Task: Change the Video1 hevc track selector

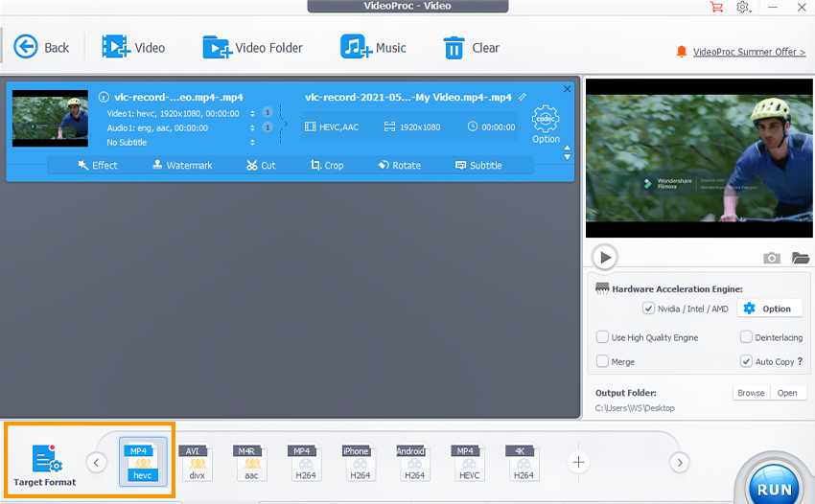Action: click(x=252, y=113)
